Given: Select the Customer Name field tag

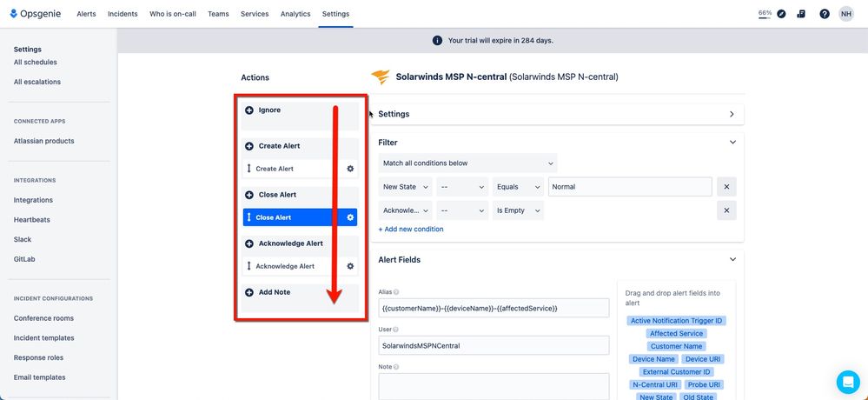Looking at the screenshot, I should 676,346.
